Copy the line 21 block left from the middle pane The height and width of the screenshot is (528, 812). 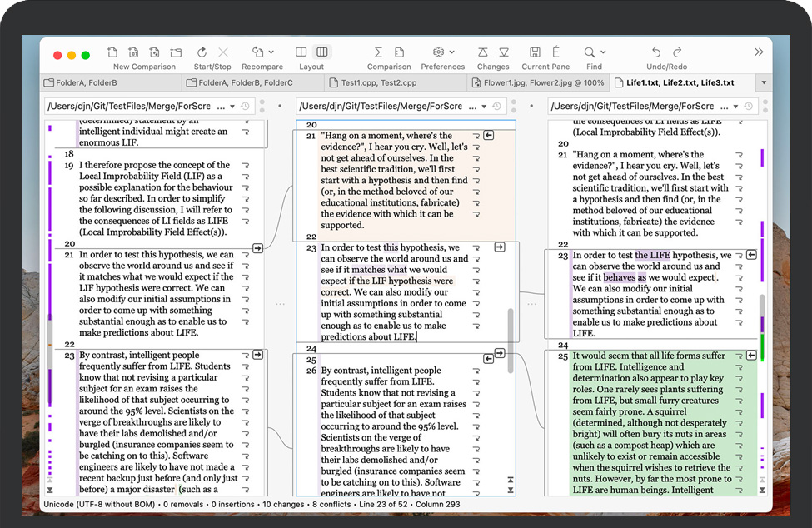point(489,135)
